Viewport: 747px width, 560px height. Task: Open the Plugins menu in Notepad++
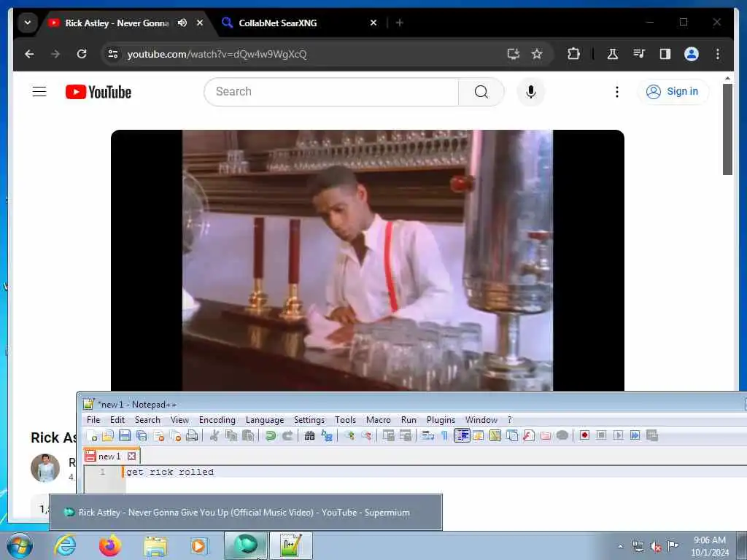coord(441,420)
